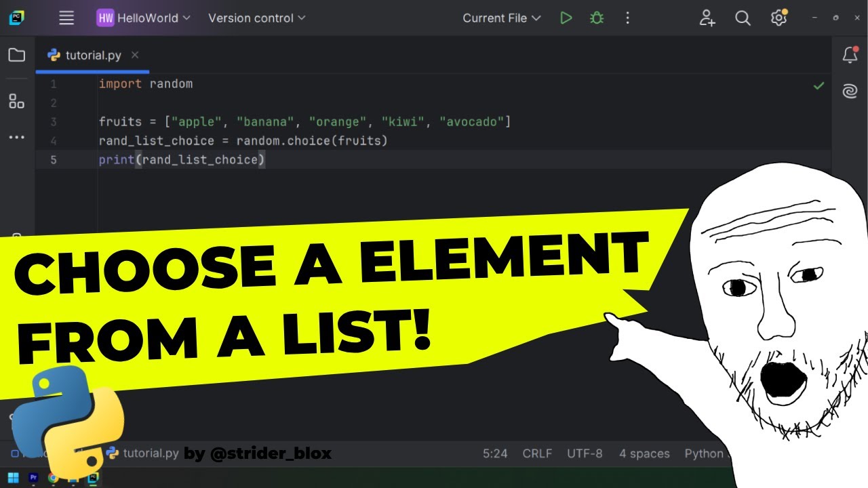Open the Current File run configuration dropdown

pos(502,18)
